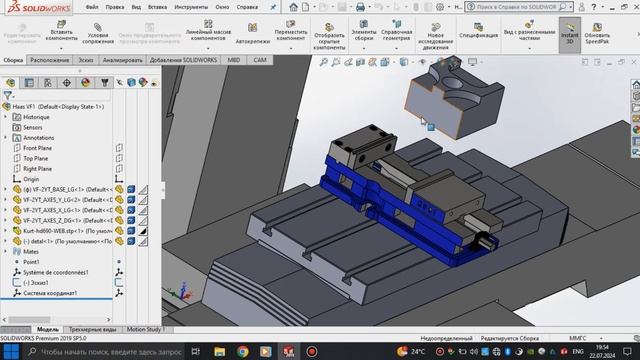640x360 pixels.
Task: Click the appearance color ball in viewport toolbar
Action: pos(440,62)
